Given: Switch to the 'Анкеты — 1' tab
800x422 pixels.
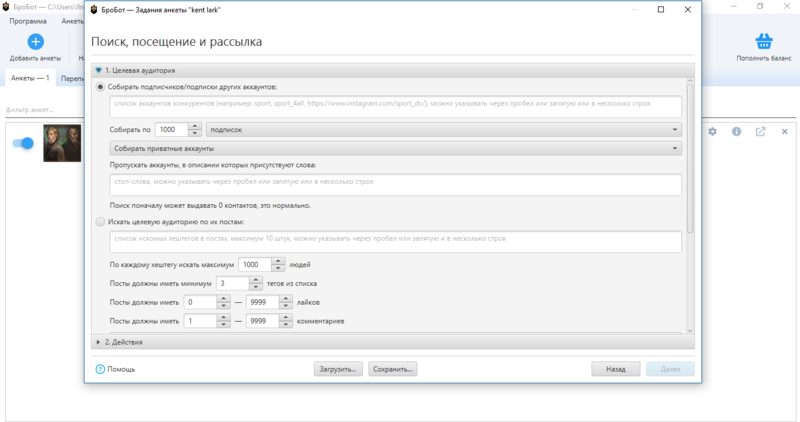Looking at the screenshot, I should coord(29,78).
